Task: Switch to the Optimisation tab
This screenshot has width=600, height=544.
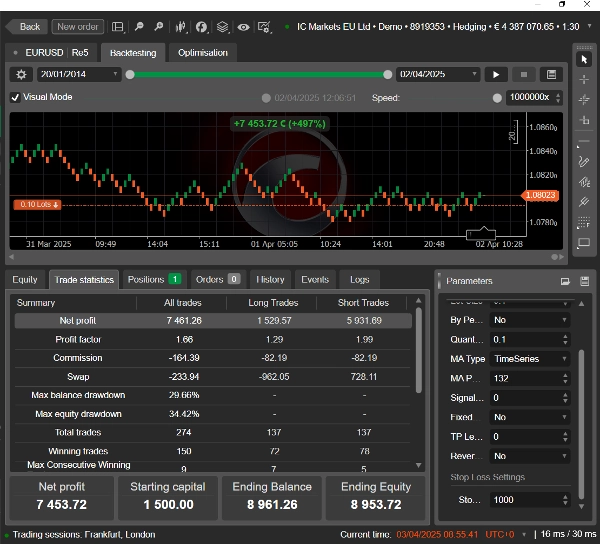Action: click(202, 53)
